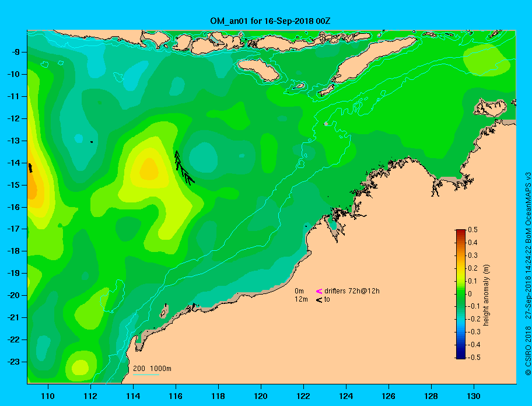Click the 130 longitude axis label
The image size is (532, 406).
[474, 396]
